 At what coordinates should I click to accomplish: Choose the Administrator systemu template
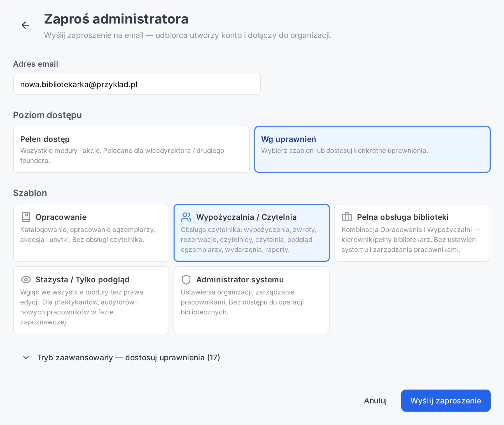(x=252, y=300)
